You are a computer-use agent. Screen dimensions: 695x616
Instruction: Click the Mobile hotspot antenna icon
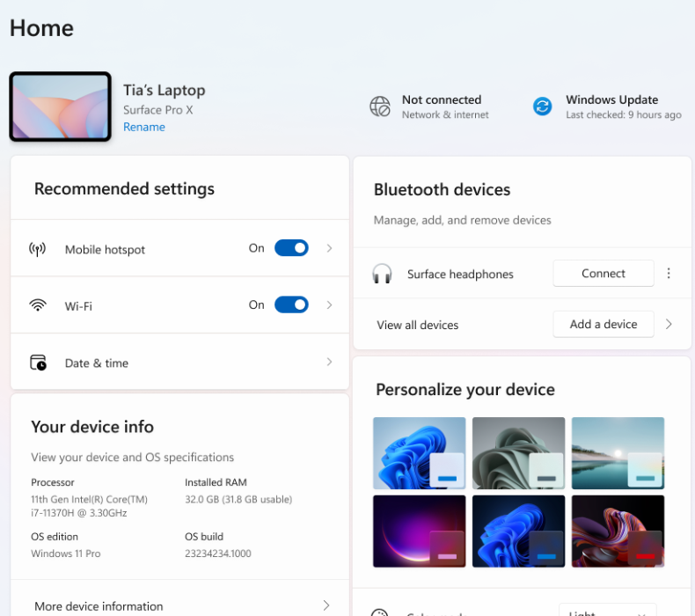(x=37, y=249)
